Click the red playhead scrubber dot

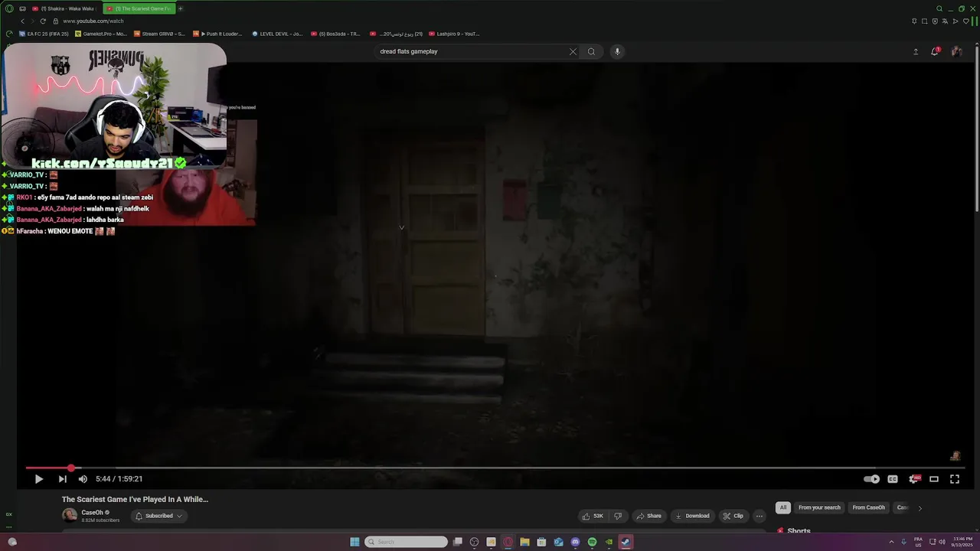click(x=71, y=468)
